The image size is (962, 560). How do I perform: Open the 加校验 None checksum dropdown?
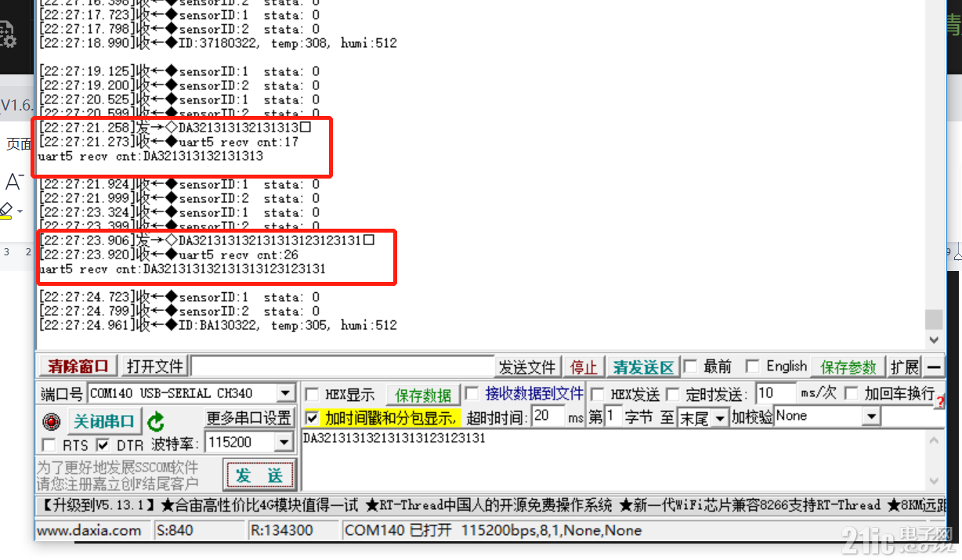pyautogui.click(x=871, y=417)
